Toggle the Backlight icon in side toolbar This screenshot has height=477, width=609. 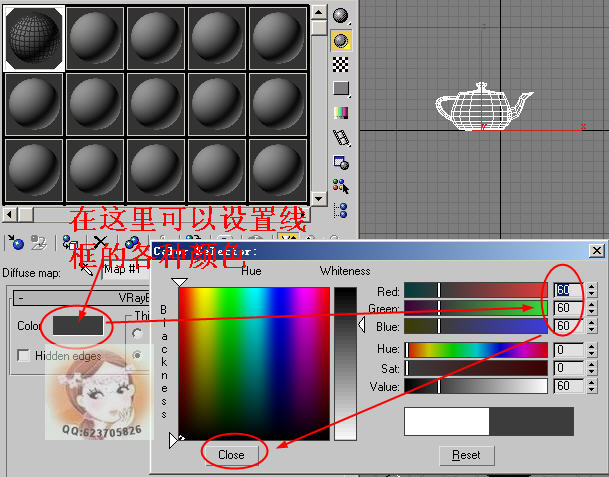(341, 40)
